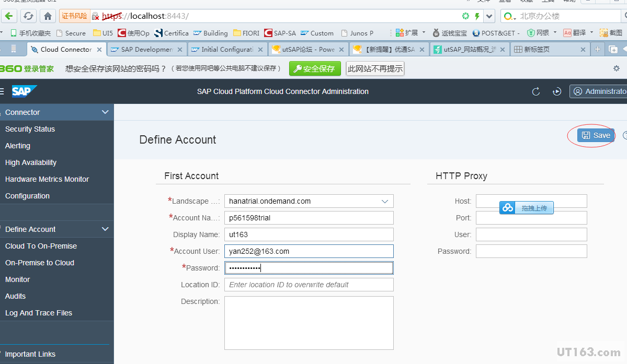Open the Junos P bookmark
The image size is (627, 364).
[x=357, y=33]
